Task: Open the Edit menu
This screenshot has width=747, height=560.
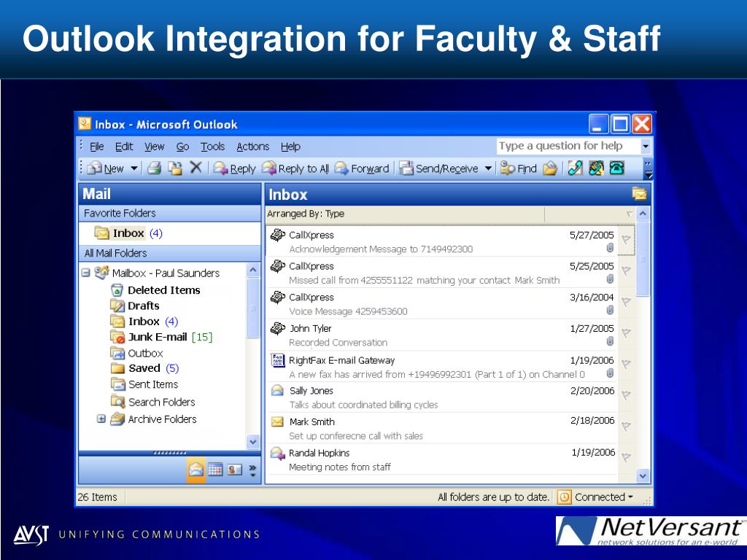Action: click(x=124, y=147)
